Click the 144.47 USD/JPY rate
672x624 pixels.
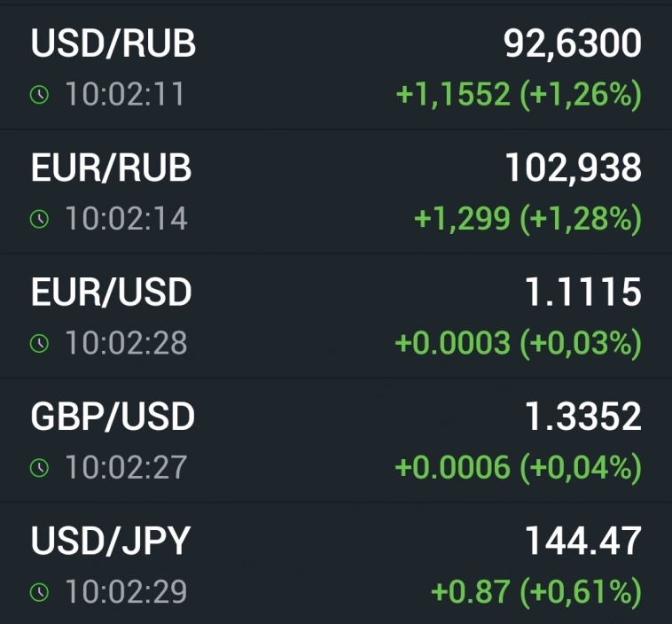[583, 542]
